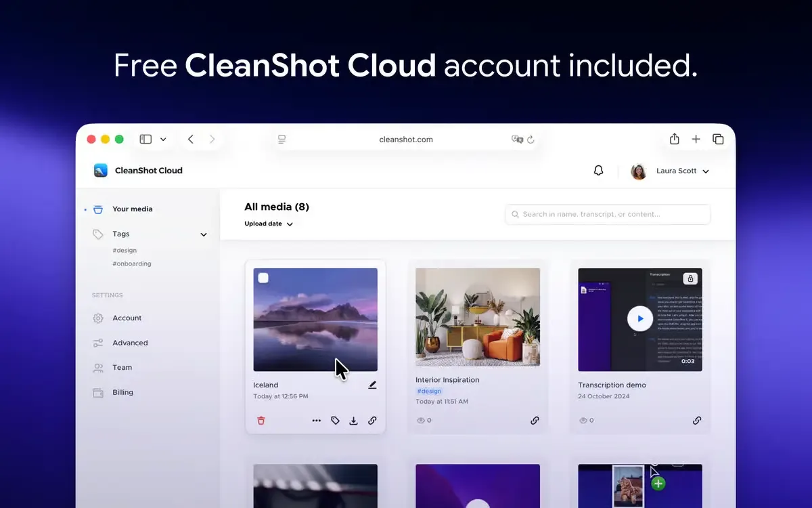Open Advanced settings
The height and width of the screenshot is (508, 812).
(120, 343)
